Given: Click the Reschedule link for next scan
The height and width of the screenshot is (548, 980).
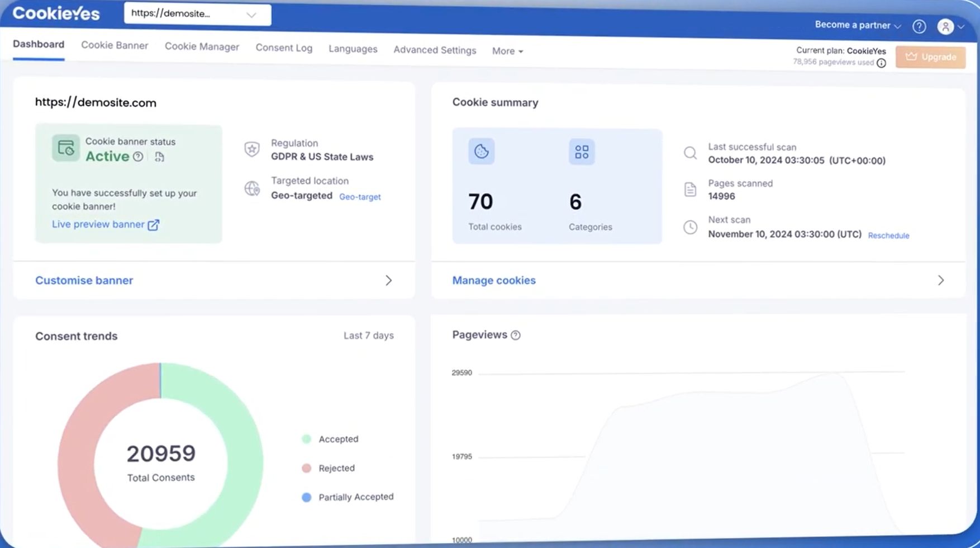Looking at the screenshot, I should coord(888,235).
